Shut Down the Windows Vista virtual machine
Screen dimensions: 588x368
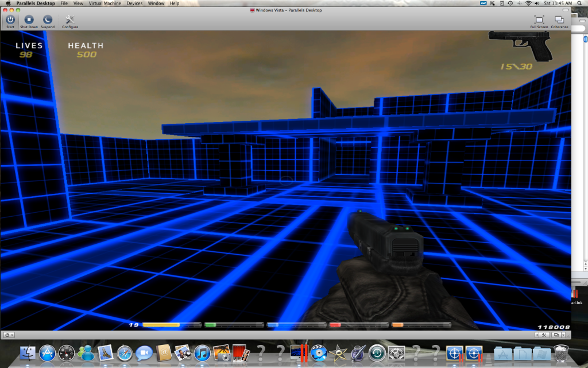click(29, 21)
